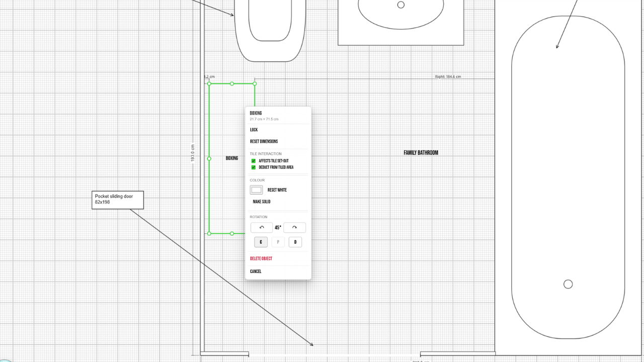This screenshot has width=644, height=362.
Task: Click the sink basin drain circle
Action: pos(401,5)
